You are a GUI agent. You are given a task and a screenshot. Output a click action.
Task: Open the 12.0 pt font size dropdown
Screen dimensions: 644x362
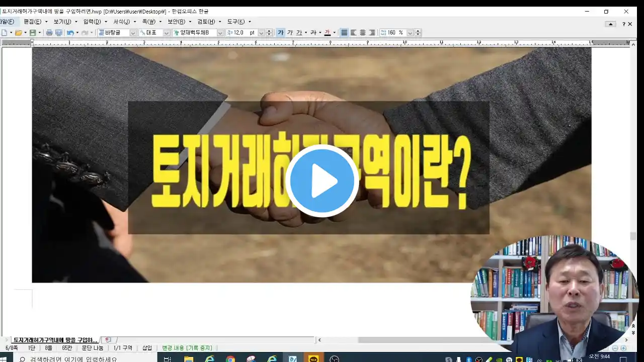pos(261,33)
